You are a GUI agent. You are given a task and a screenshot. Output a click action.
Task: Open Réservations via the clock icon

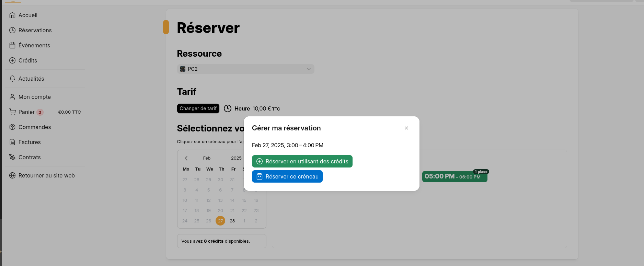pyautogui.click(x=12, y=30)
